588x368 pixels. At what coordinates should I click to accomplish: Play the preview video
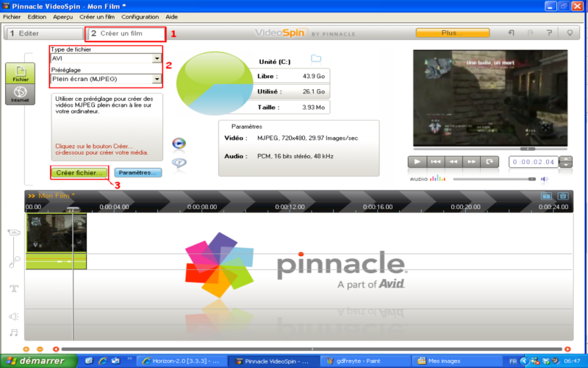pyautogui.click(x=417, y=162)
